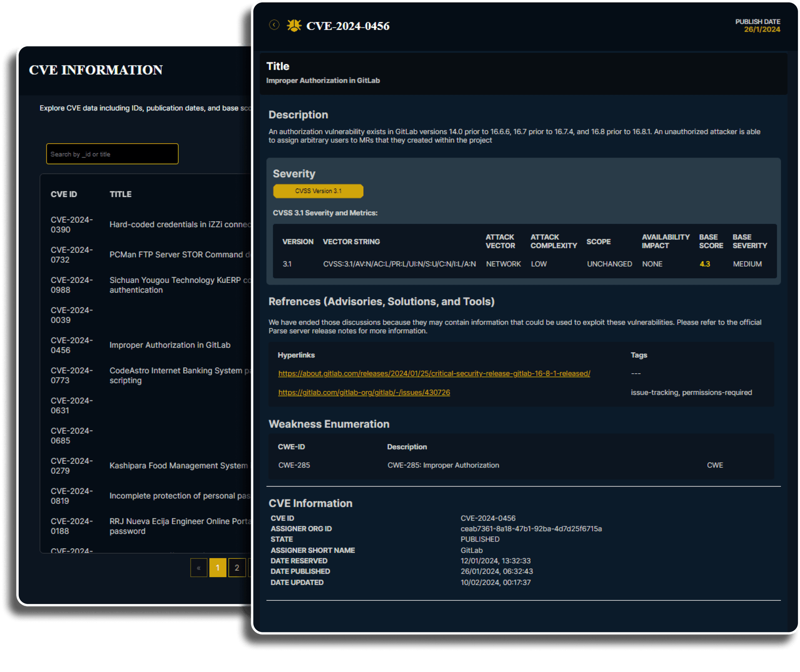Click the CWE link in Weakness Enumeration row

point(715,465)
